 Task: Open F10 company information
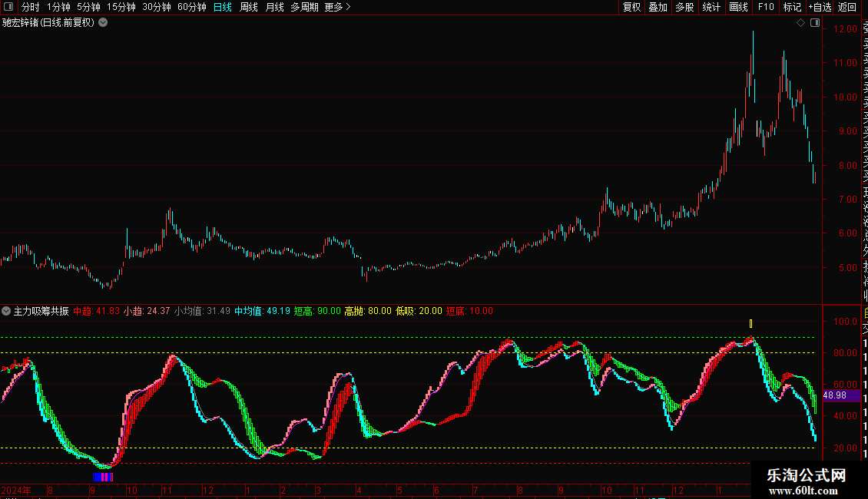click(766, 7)
